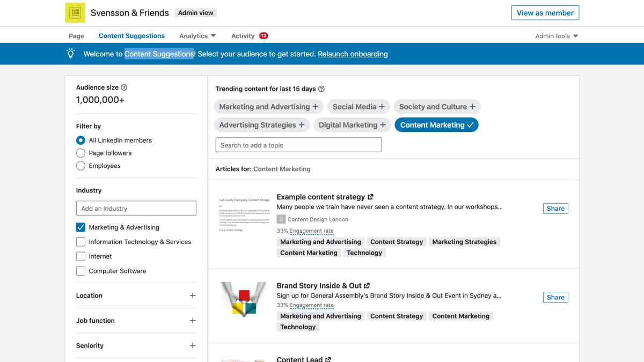Click Content Strategy tag on Brand Story article

tap(397, 316)
